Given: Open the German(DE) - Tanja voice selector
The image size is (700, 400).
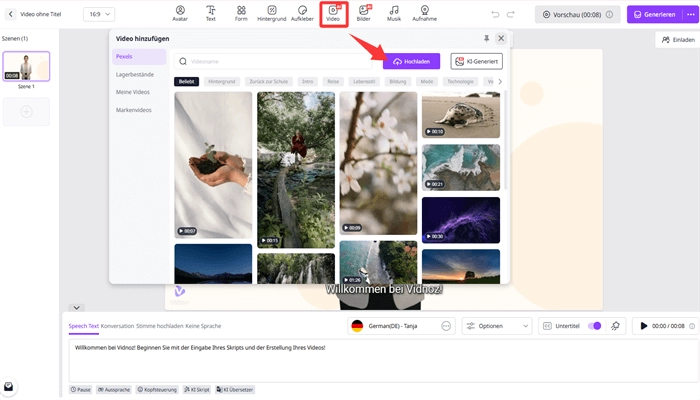Looking at the screenshot, I should click(x=401, y=326).
